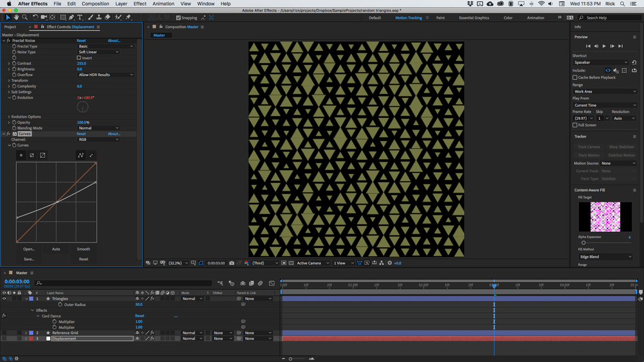Click the Puppet Pin tool
This screenshot has width=644, height=362.
(128, 17)
